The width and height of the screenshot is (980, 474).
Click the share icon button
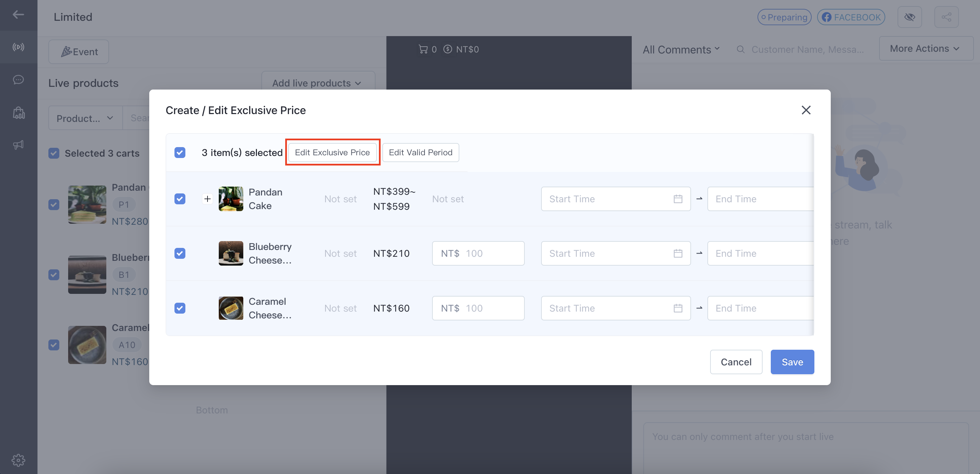(x=946, y=17)
